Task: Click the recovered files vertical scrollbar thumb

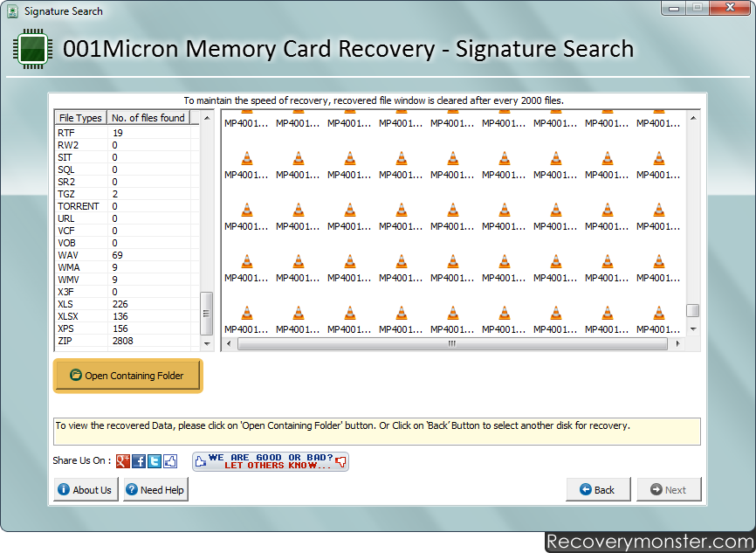Action: [693, 310]
